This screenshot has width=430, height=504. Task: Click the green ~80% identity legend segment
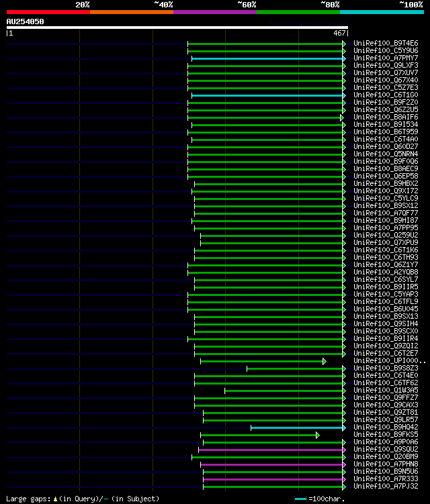coord(298,12)
